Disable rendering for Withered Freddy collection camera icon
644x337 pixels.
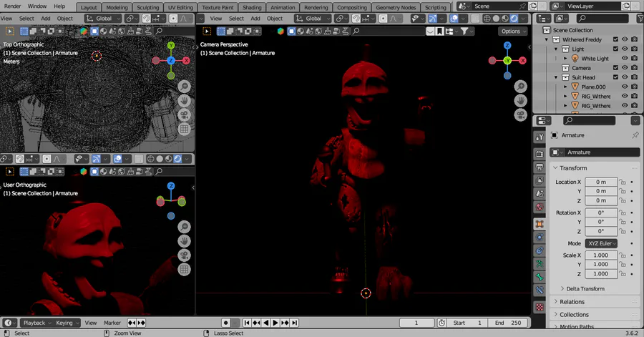pyautogui.click(x=634, y=39)
